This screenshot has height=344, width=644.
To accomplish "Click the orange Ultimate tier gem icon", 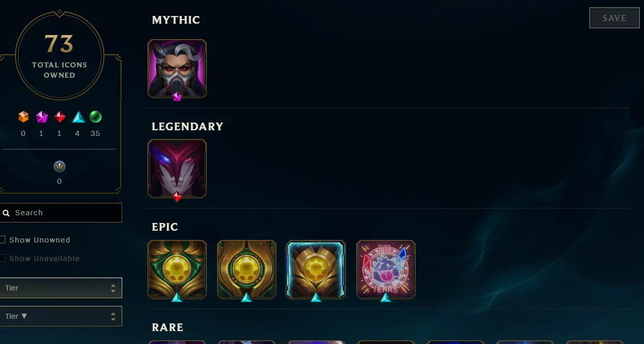I will 23,117.
